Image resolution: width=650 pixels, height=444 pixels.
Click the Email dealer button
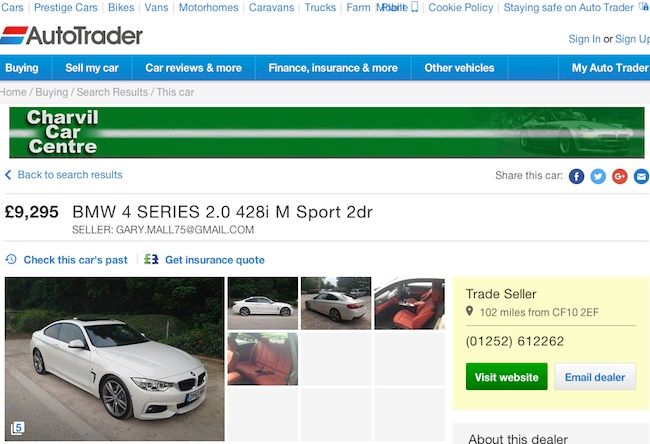coord(595,377)
